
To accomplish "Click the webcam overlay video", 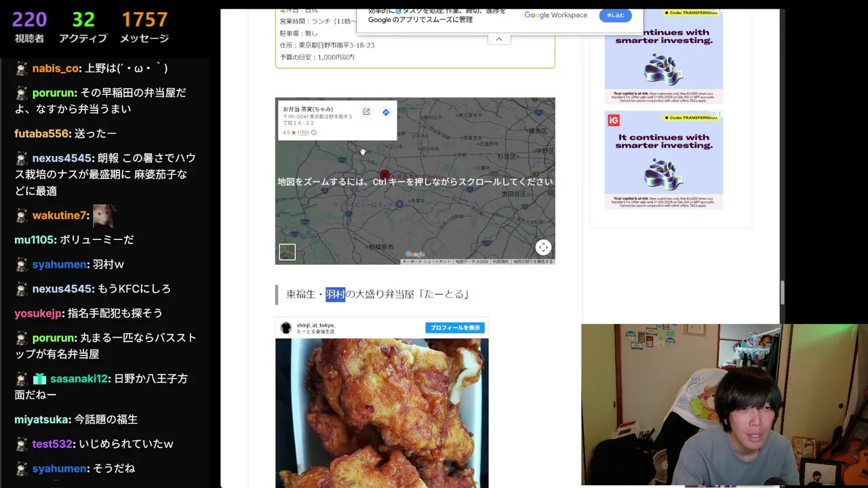I will [x=724, y=405].
